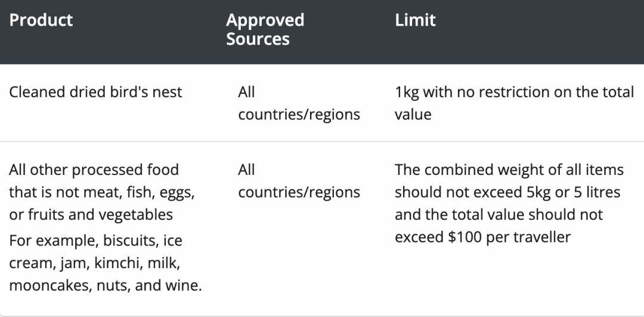Image resolution: width=644 pixels, height=317 pixels.
Task: Select the Cleaned dried bird's nest cell
Action: [95, 93]
